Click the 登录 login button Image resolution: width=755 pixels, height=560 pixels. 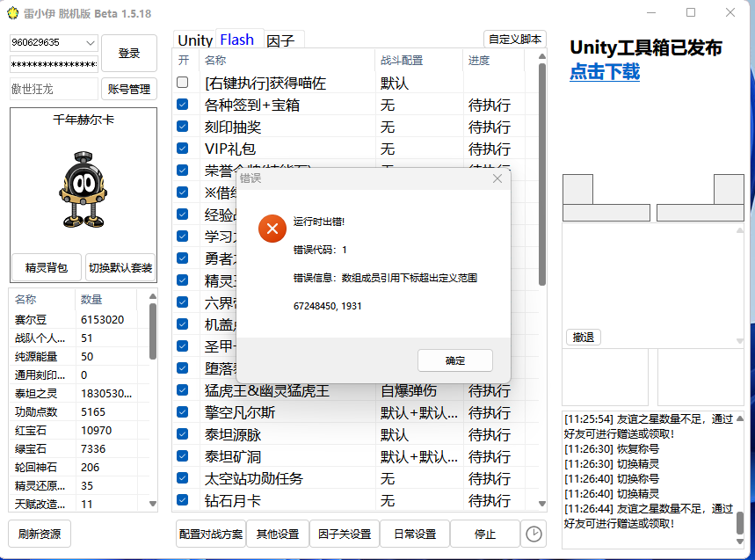tap(129, 53)
